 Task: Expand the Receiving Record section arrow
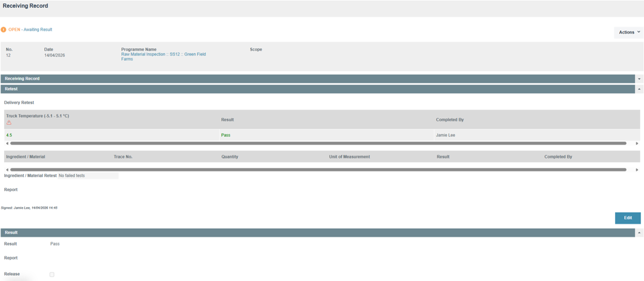coord(639,79)
